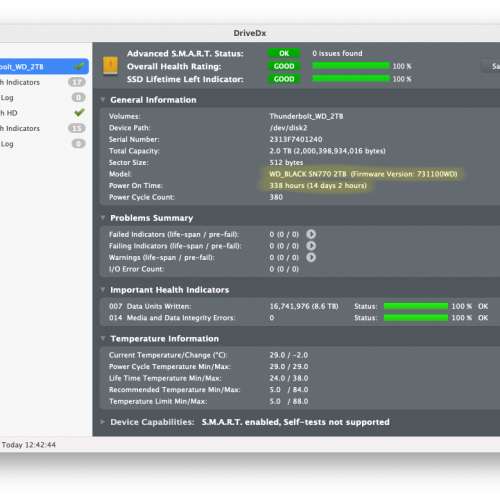Open the first Error Log sidebar item
Viewport: 500px width, 500px height.
coord(44,98)
